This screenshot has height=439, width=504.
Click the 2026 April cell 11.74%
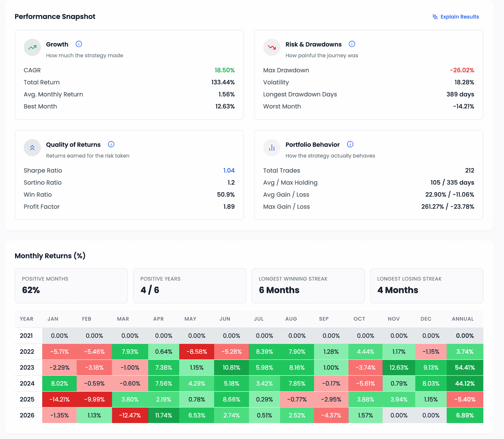point(164,415)
